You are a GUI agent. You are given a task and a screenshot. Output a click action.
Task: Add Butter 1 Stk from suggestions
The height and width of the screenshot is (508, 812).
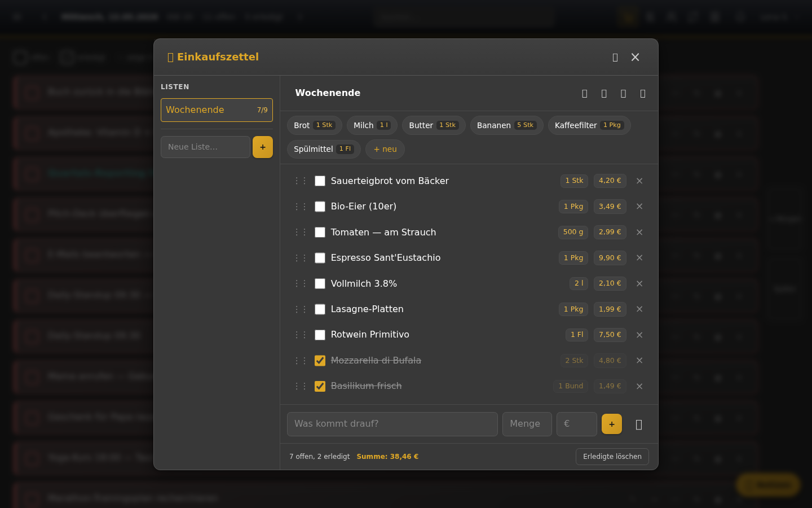434,125
